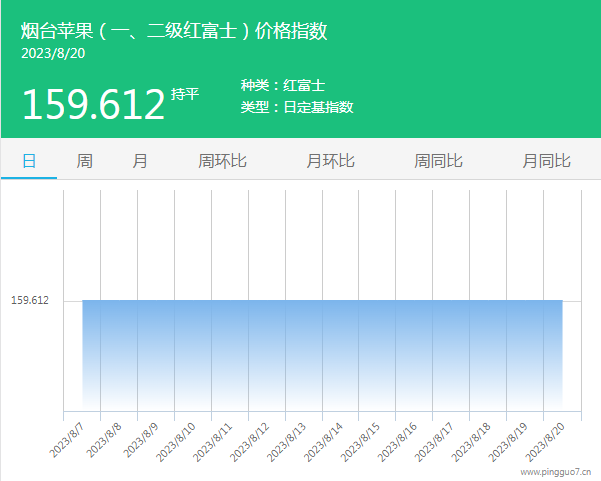Screen dimensions: 601x481
Task: Open the 周同比 tab
Action: pos(438,161)
